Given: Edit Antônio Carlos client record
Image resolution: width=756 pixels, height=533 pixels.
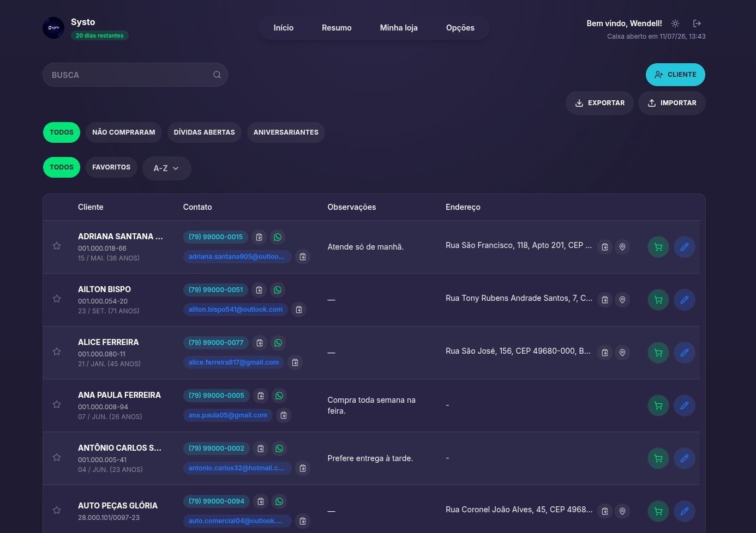Looking at the screenshot, I should click(685, 458).
